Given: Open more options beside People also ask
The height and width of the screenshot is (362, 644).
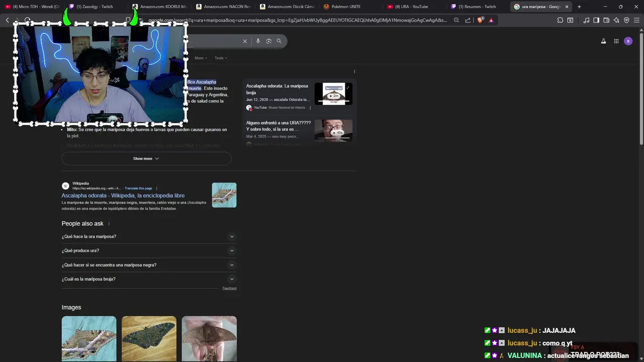Looking at the screenshot, I should 109,224.
